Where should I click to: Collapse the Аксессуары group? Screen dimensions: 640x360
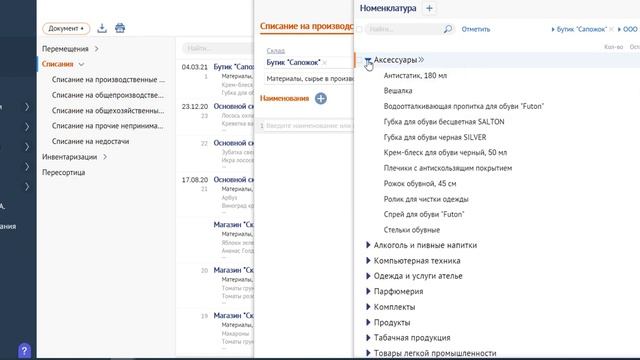point(368,60)
